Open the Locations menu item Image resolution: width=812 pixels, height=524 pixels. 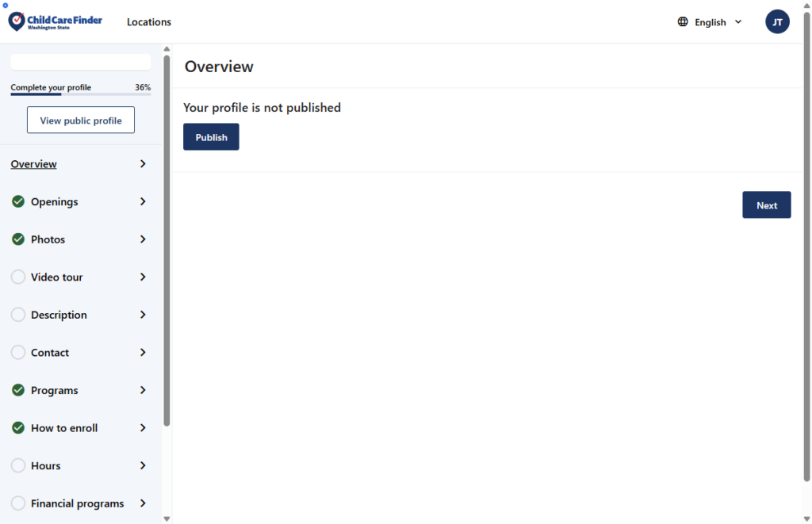pos(149,22)
